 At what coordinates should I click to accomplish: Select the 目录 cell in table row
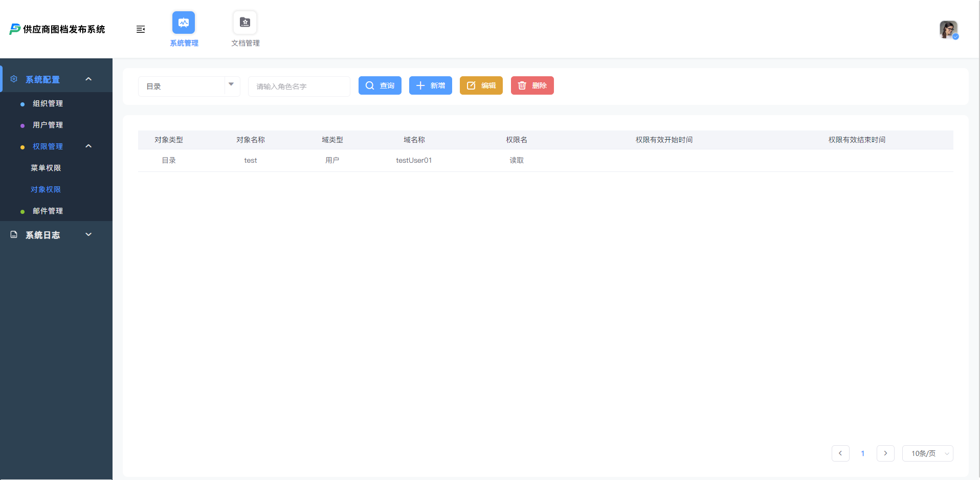pyautogui.click(x=169, y=160)
